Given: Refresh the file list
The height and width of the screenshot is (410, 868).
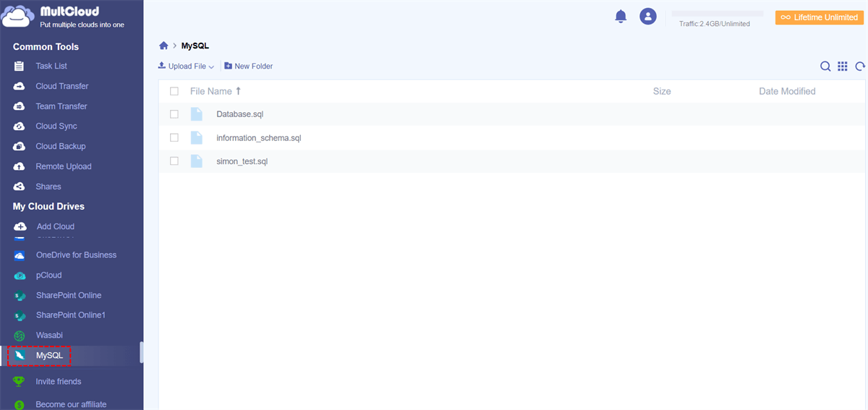Looking at the screenshot, I should coord(860,67).
